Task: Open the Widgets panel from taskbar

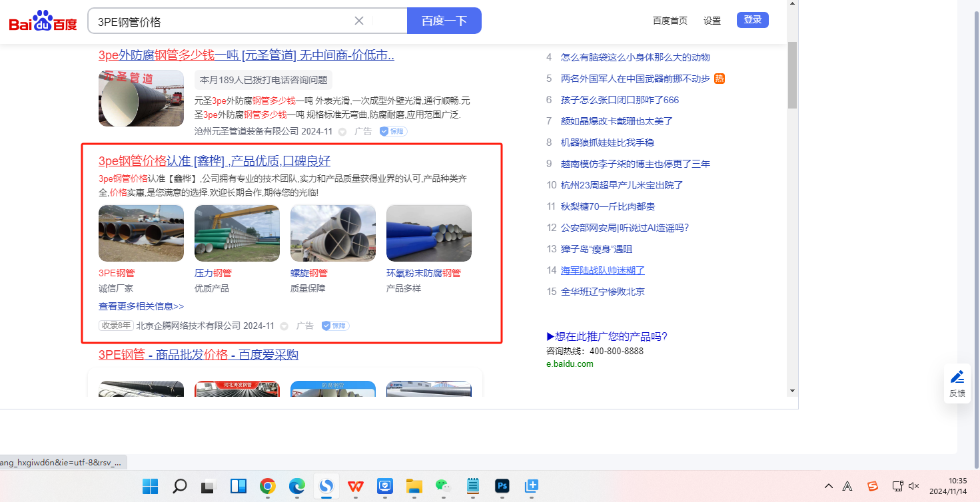Action: click(x=239, y=486)
